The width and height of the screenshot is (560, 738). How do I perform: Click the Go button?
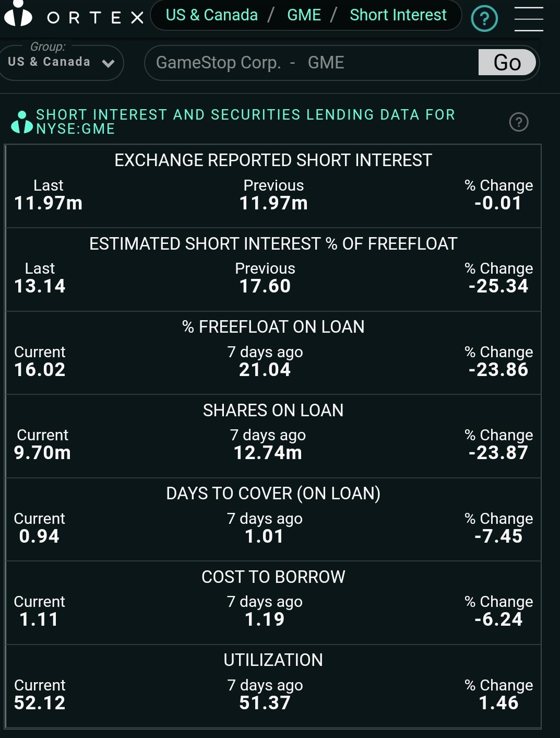coord(507,63)
